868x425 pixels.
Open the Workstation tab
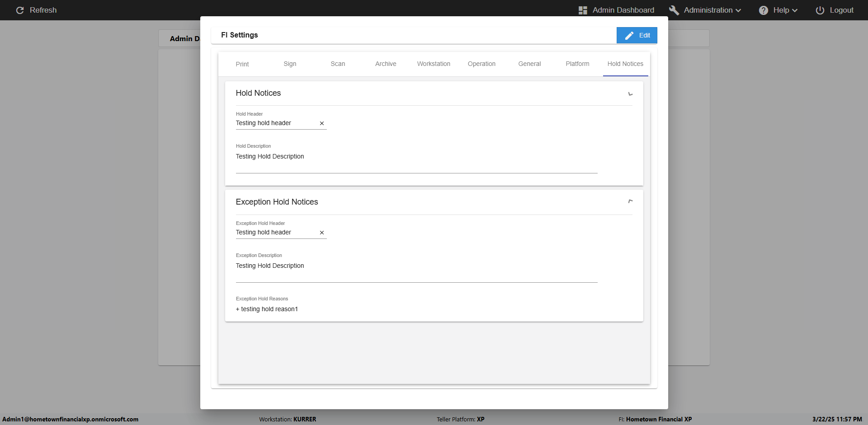(x=434, y=64)
